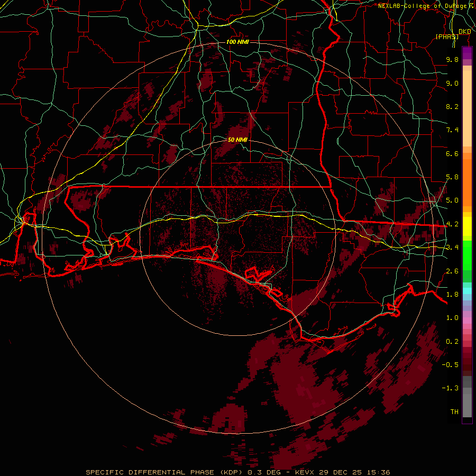The width and height of the screenshot is (476, 476).
Task: Select the 9.8 value on color scale
Action: [452, 59]
